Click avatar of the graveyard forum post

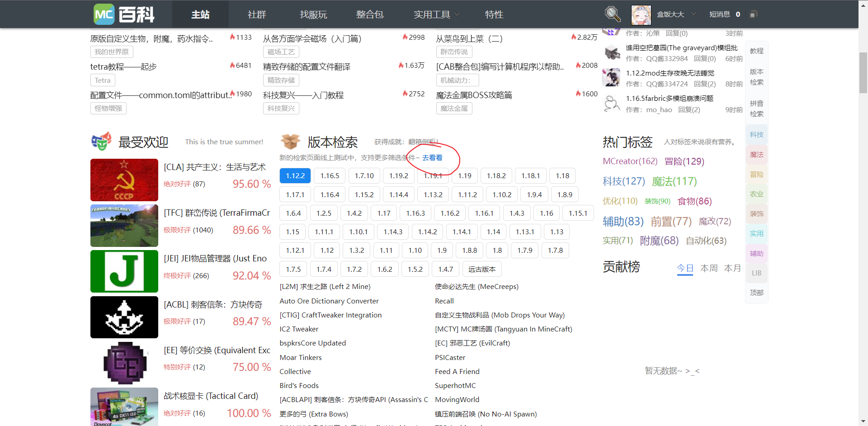tap(612, 53)
